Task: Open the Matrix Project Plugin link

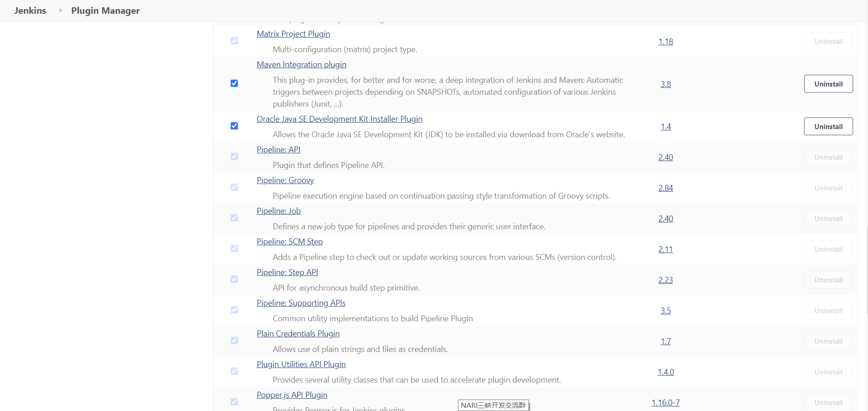Action: point(293,34)
